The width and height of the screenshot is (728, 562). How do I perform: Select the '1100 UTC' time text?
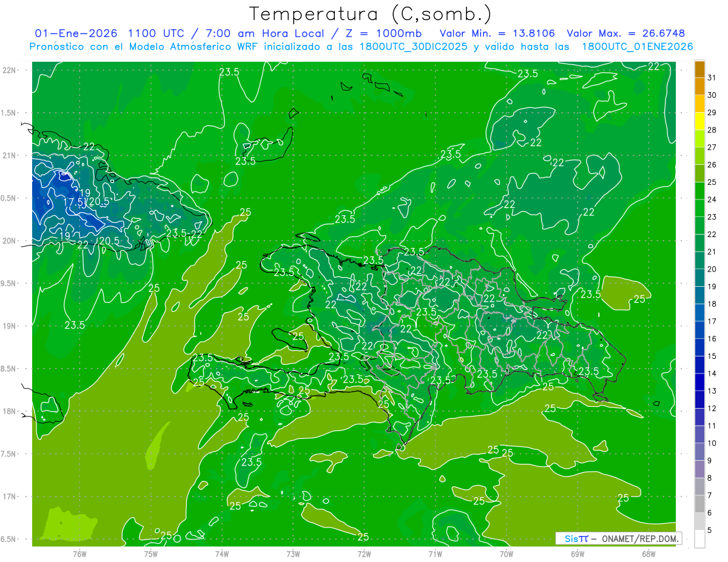(156, 33)
